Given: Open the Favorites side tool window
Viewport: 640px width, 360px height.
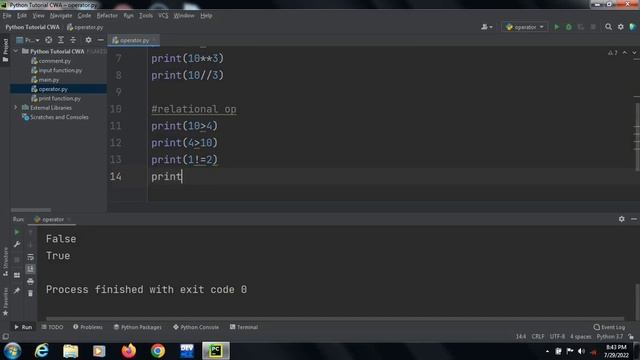Looking at the screenshot, I should coord(5,302).
